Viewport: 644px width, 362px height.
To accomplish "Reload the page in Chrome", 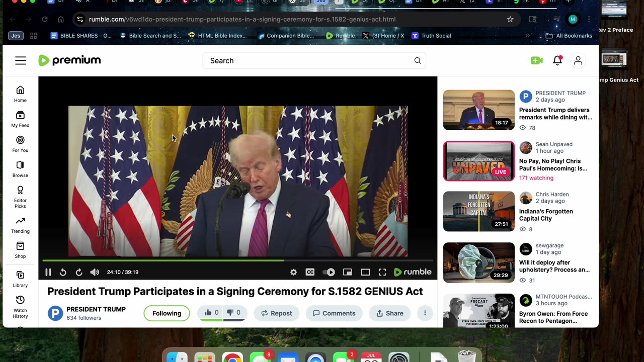I will point(45,19).
